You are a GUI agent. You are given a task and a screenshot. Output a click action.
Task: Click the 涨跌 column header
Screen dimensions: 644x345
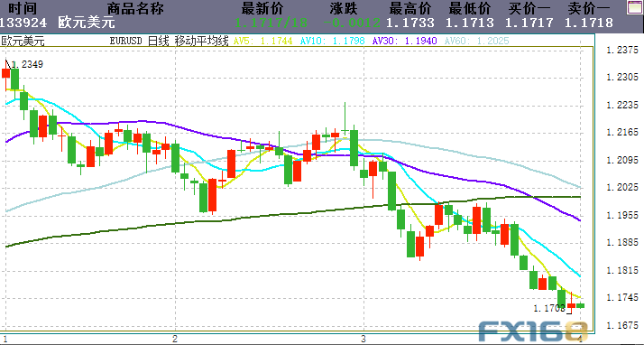click(x=344, y=8)
